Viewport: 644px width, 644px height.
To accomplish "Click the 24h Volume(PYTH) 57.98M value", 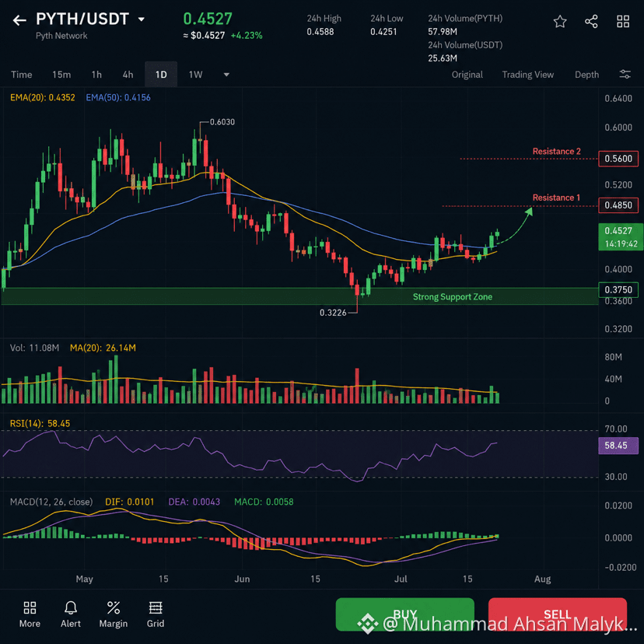I will [x=443, y=32].
